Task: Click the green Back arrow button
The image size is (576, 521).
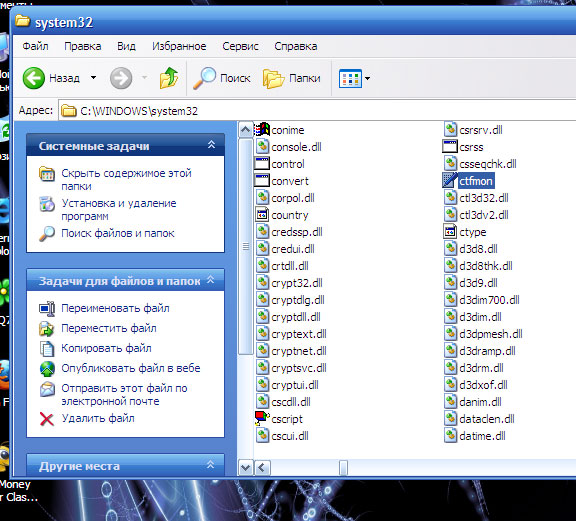Action: coord(34,78)
